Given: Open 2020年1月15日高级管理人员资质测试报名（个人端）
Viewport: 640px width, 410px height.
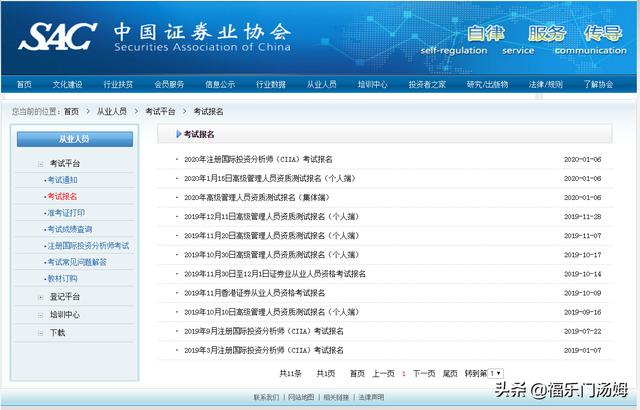Looking at the screenshot, I should (270, 178).
